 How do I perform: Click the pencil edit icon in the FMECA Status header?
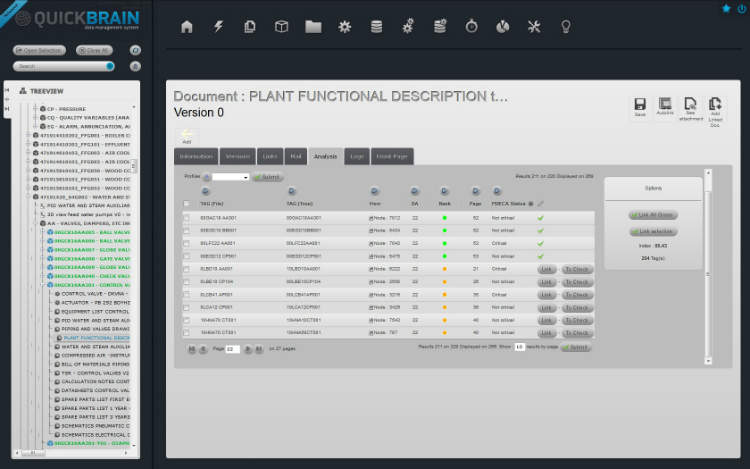[540, 204]
